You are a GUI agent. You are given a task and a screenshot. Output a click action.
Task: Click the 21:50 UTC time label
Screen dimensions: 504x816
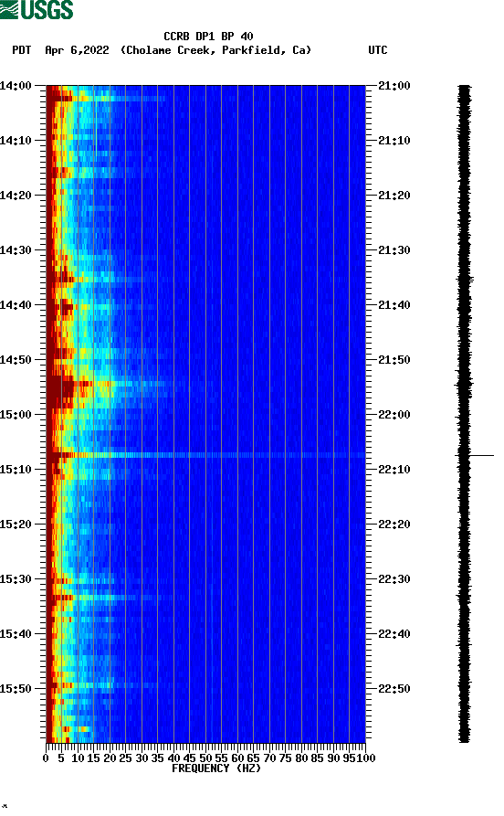(394, 360)
